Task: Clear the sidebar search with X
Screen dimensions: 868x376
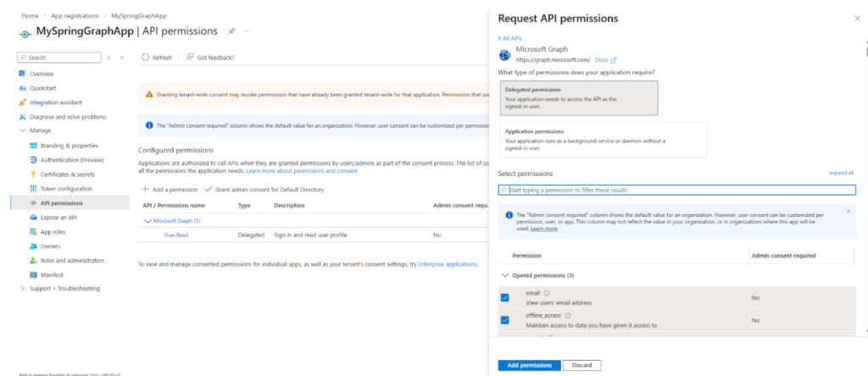Action: [x=108, y=57]
